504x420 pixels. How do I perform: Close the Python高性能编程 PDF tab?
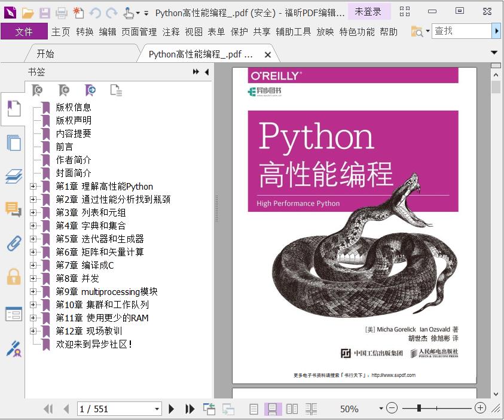click(267, 55)
